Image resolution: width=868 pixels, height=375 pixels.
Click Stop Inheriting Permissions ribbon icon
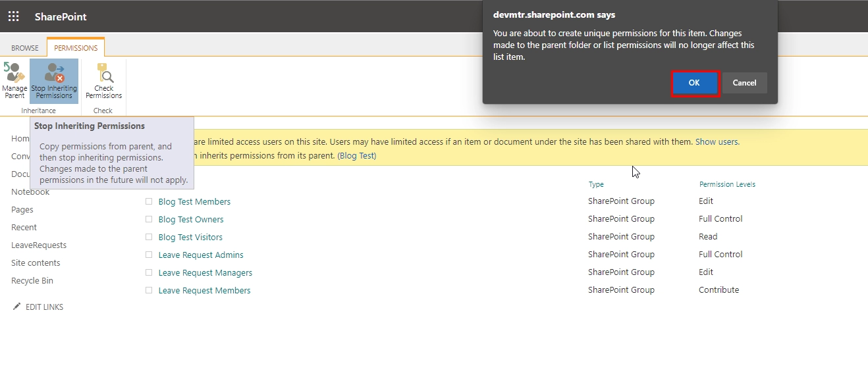point(54,80)
